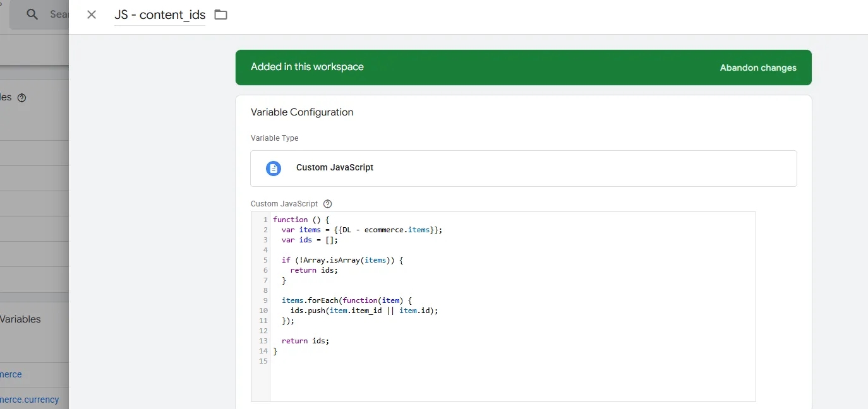Image resolution: width=868 pixels, height=409 pixels.
Task: Select the Custom JavaScript variable type icon
Action: pyautogui.click(x=273, y=168)
